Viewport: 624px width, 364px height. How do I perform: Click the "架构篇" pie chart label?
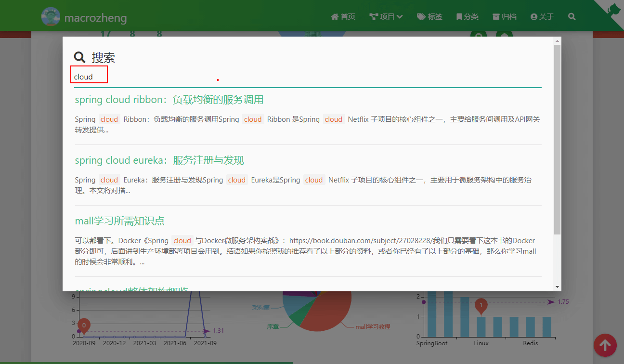tap(261, 307)
